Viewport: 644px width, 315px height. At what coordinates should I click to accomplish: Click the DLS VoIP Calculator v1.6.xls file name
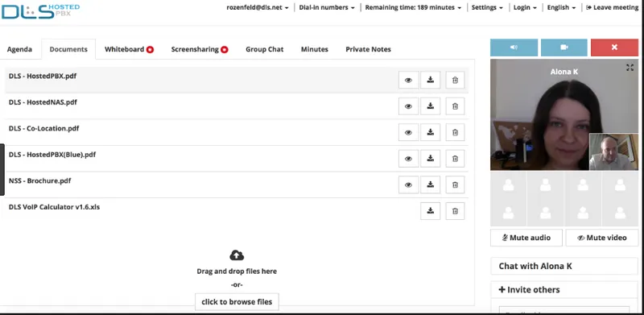click(x=54, y=207)
